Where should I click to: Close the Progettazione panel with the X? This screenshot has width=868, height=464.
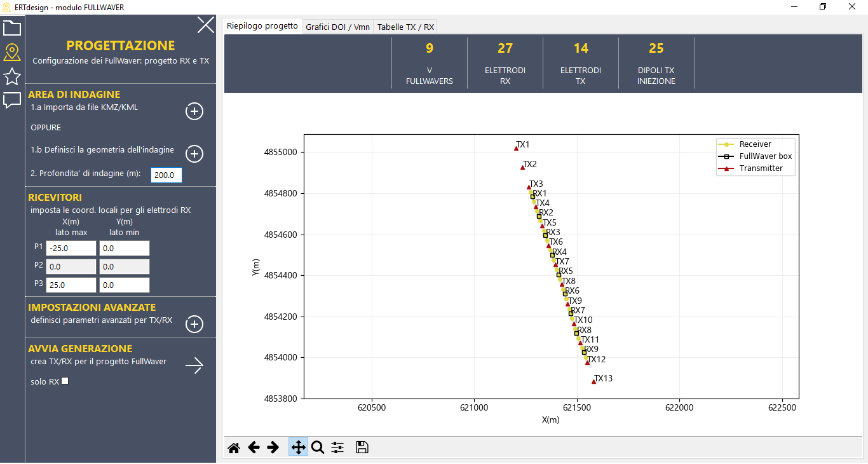click(x=206, y=25)
